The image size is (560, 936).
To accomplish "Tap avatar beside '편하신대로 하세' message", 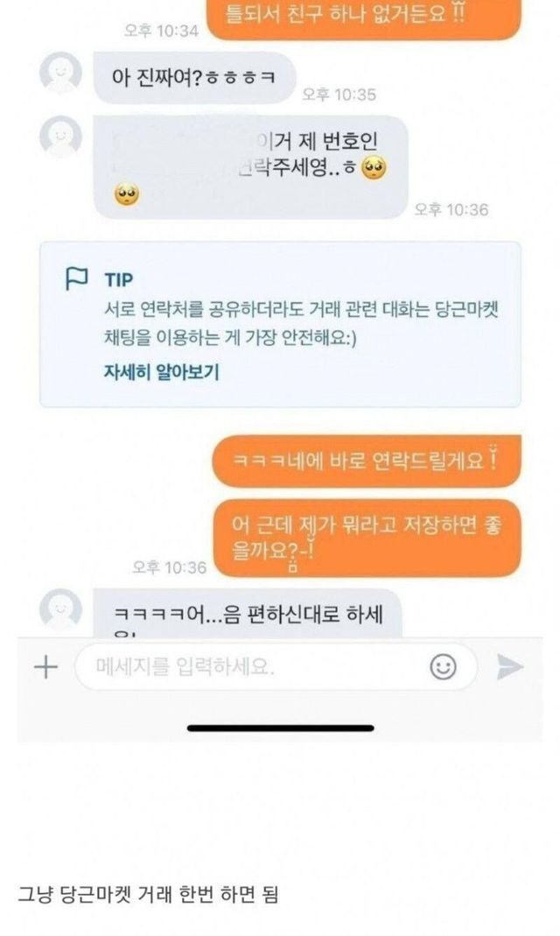I will (61, 609).
